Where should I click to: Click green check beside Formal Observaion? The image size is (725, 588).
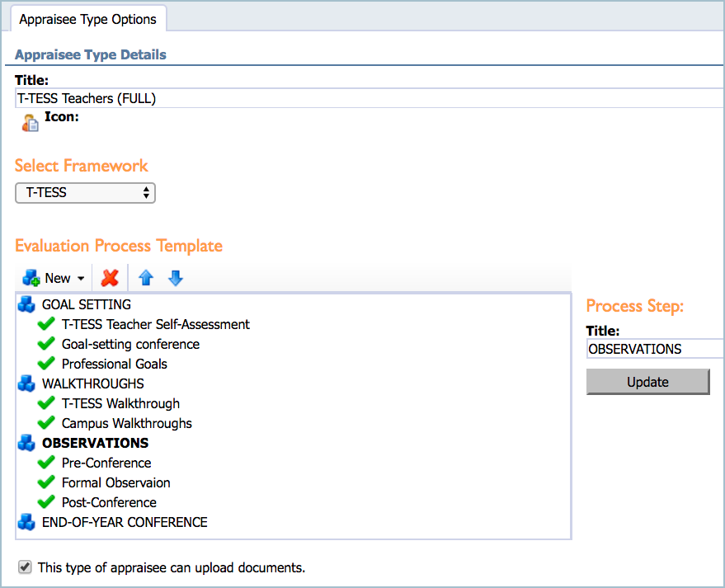tap(46, 482)
